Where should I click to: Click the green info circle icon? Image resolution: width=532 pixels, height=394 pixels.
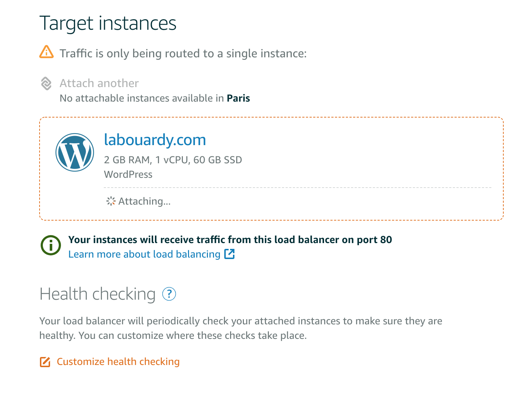(51, 246)
